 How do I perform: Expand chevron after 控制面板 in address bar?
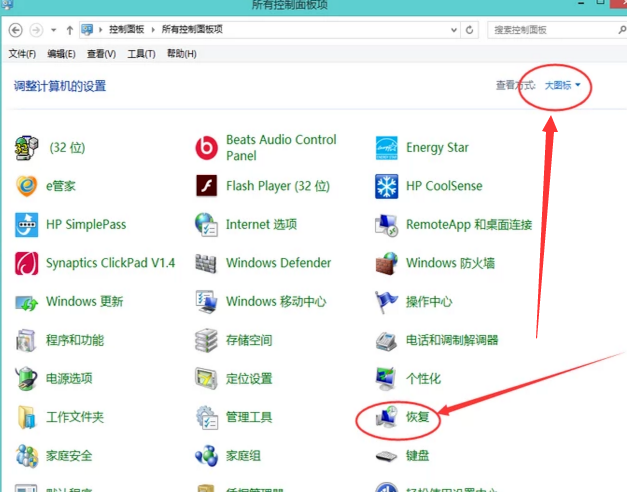(x=153, y=30)
